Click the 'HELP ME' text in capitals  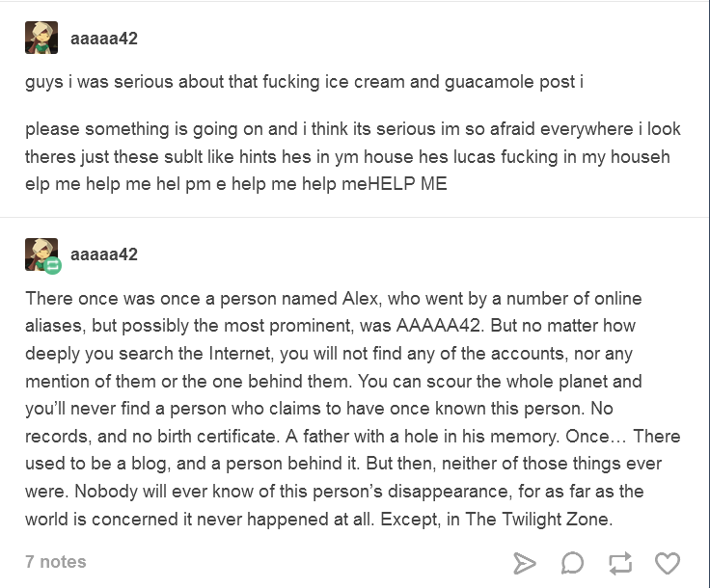click(407, 184)
